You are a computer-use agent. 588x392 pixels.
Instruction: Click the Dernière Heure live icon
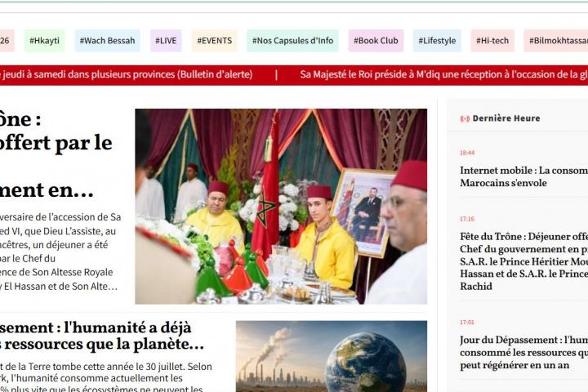tap(465, 118)
